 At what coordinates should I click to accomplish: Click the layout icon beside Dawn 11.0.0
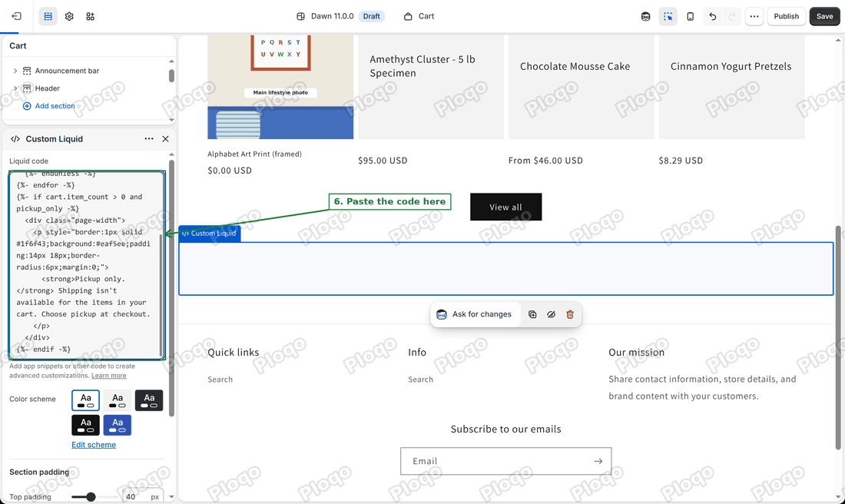click(300, 16)
